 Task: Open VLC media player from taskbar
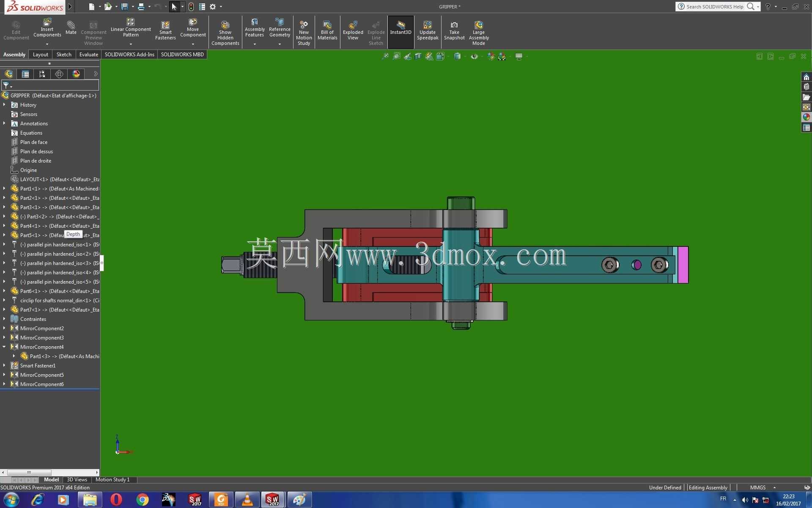coord(247,500)
